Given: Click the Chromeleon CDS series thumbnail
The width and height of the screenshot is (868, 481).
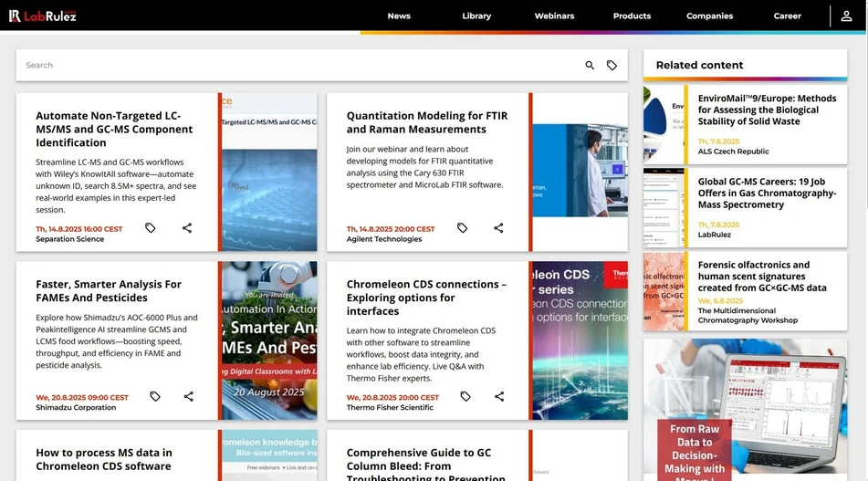Looking at the screenshot, I should 580,340.
